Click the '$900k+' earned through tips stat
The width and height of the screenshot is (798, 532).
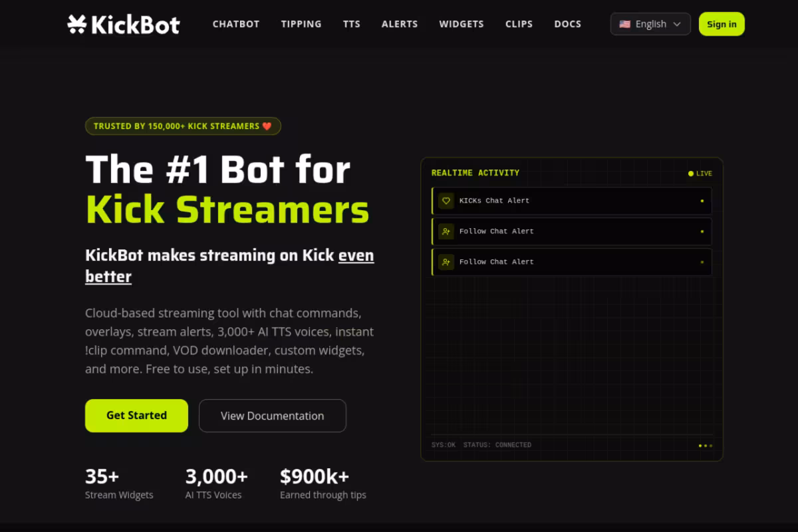[x=323, y=483]
